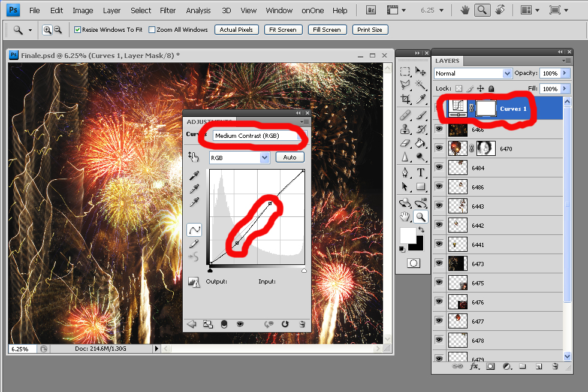
Task: Hide layer 6484 using its eye icon
Action: click(x=439, y=168)
